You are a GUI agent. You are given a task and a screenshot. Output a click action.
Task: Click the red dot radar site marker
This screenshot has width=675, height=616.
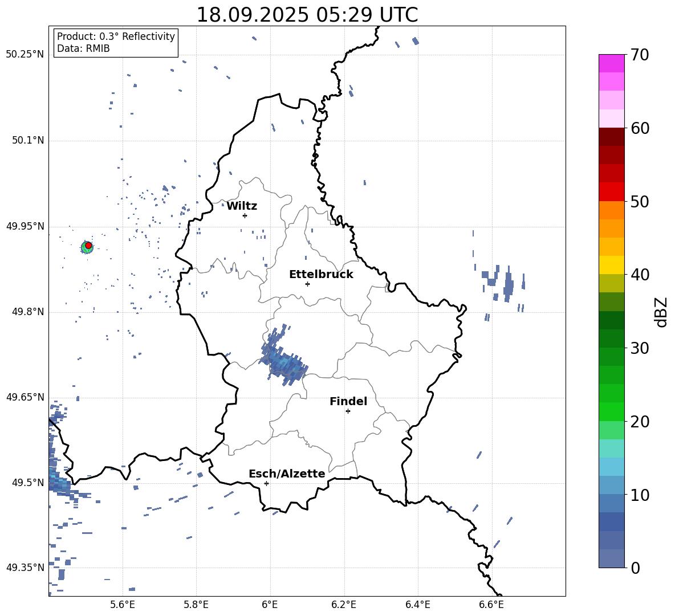(x=88, y=246)
